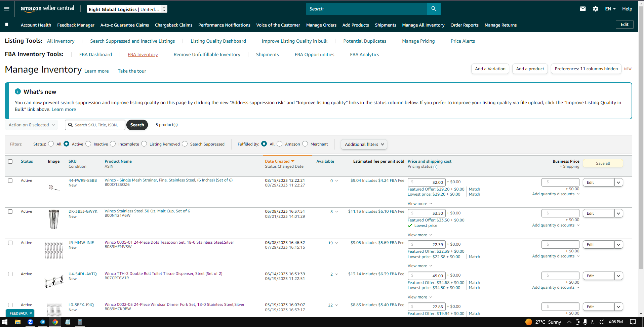Image resolution: width=644 pixels, height=327 pixels.
Task: Go to the FBA Dashboard tab
Action: (95, 54)
